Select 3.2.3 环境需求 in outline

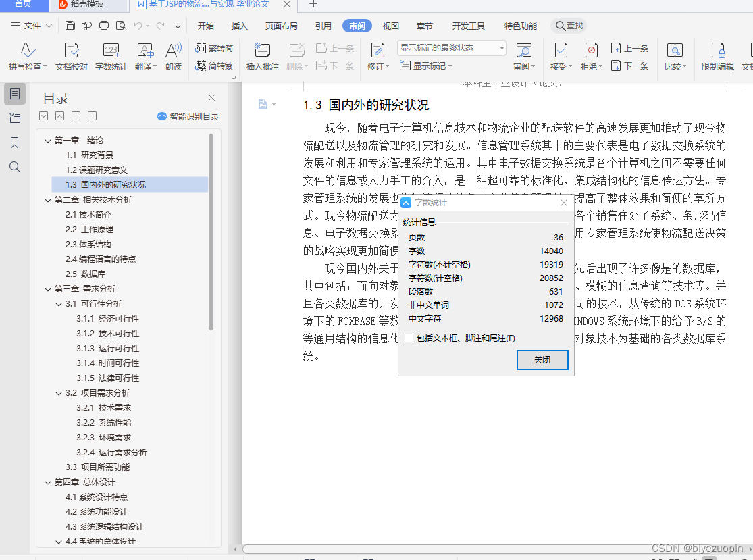tap(104, 438)
